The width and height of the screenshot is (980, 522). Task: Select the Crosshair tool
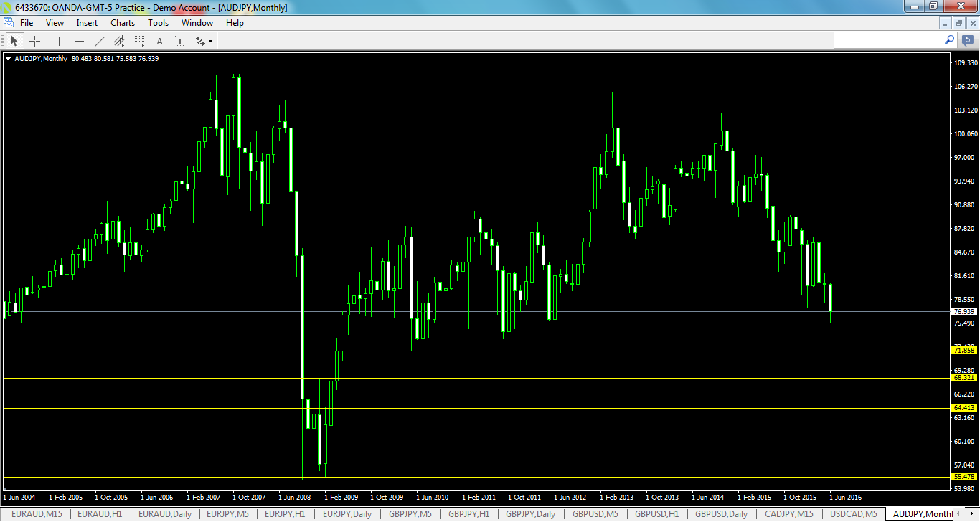tap(34, 41)
